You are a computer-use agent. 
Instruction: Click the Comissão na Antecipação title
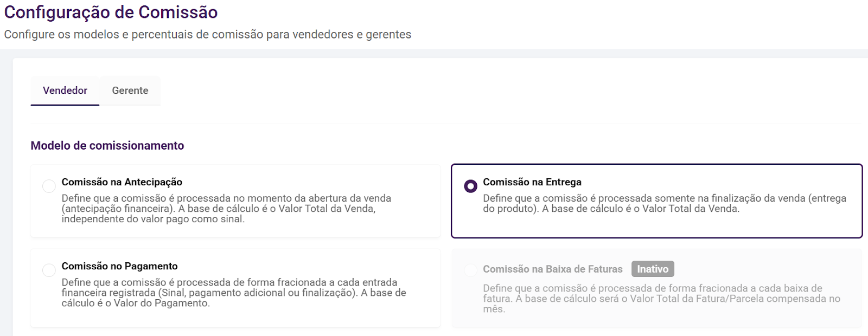pos(122,182)
